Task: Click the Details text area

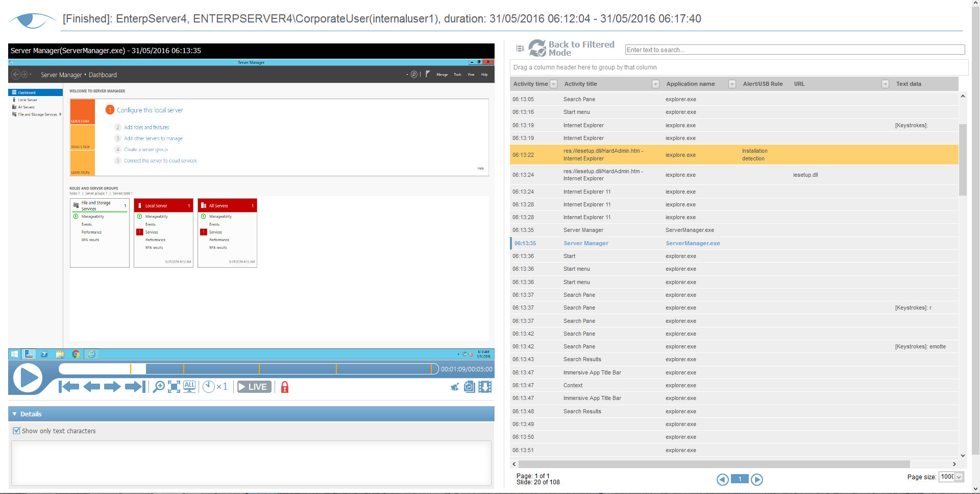Action: pos(251,463)
